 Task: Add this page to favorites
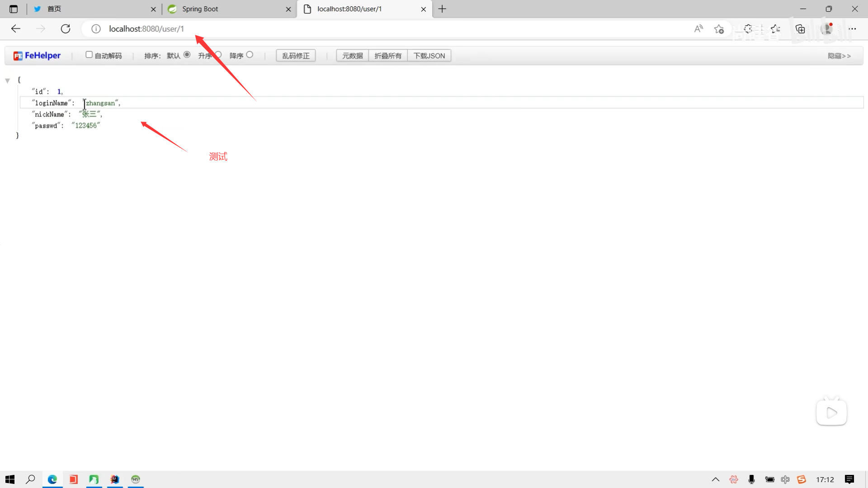[x=719, y=29]
